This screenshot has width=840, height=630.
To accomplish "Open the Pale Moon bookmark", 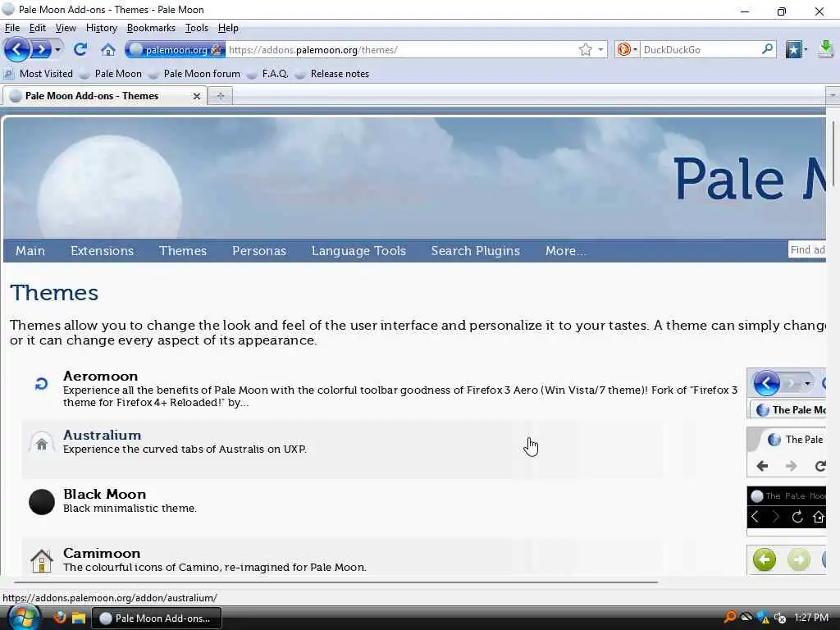I will click(111, 74).
